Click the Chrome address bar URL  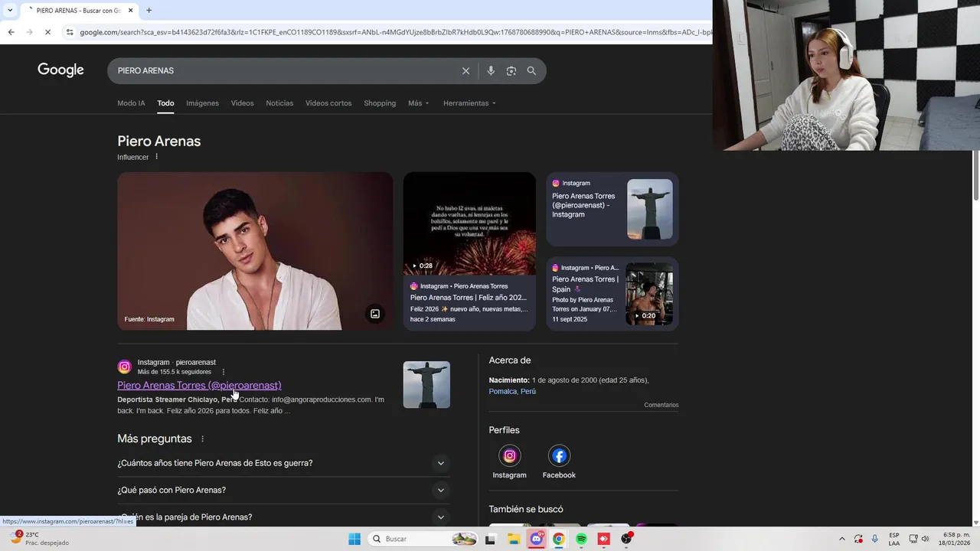[x=394, y=32]
